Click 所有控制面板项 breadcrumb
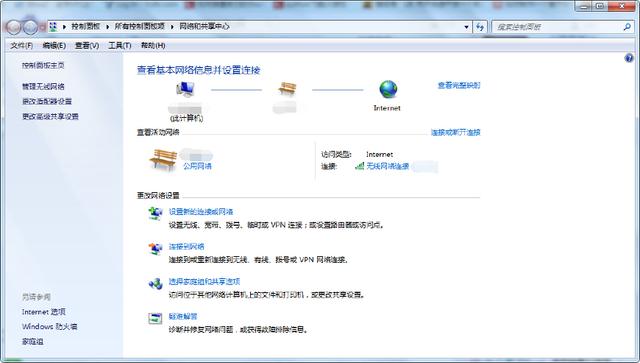 tap(140, 27)
